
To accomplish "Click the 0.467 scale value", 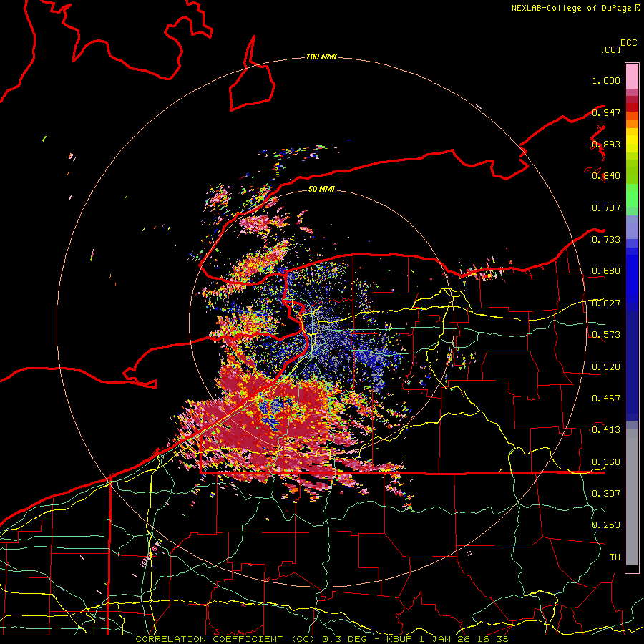I will pyautogui.click(x=606, y=399).
